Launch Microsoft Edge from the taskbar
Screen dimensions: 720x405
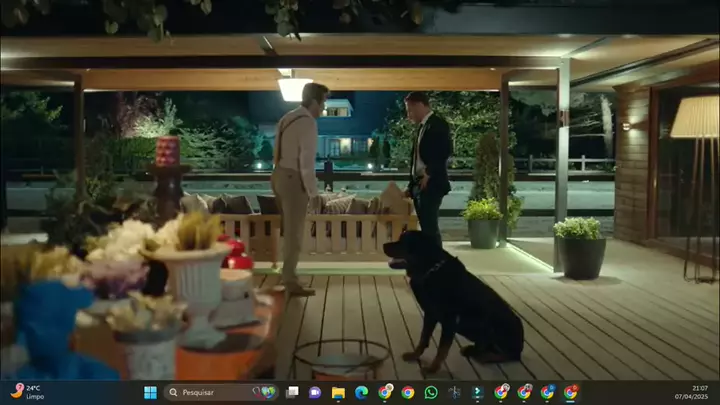pos(361,392)
